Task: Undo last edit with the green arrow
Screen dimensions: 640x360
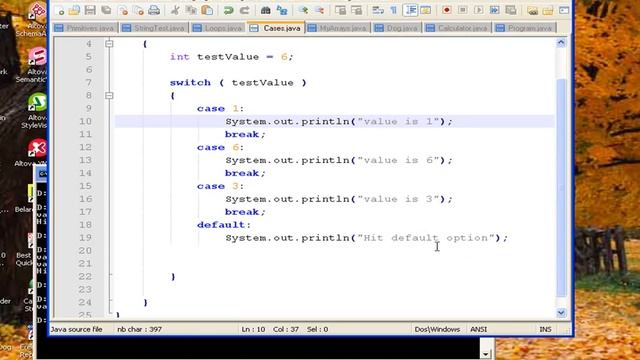Action: click(x=228, y=10)
